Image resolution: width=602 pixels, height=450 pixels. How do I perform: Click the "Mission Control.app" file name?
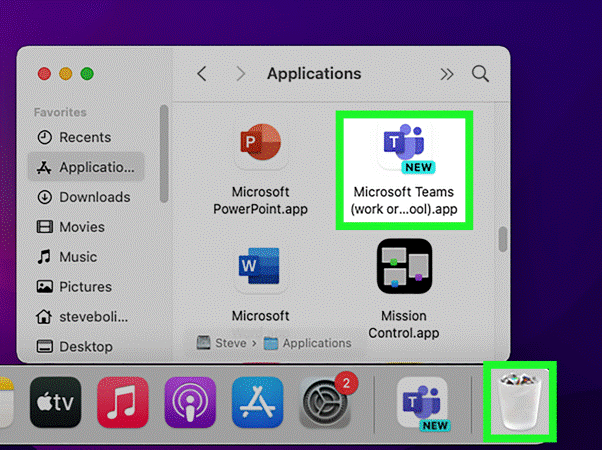point(404,324)
